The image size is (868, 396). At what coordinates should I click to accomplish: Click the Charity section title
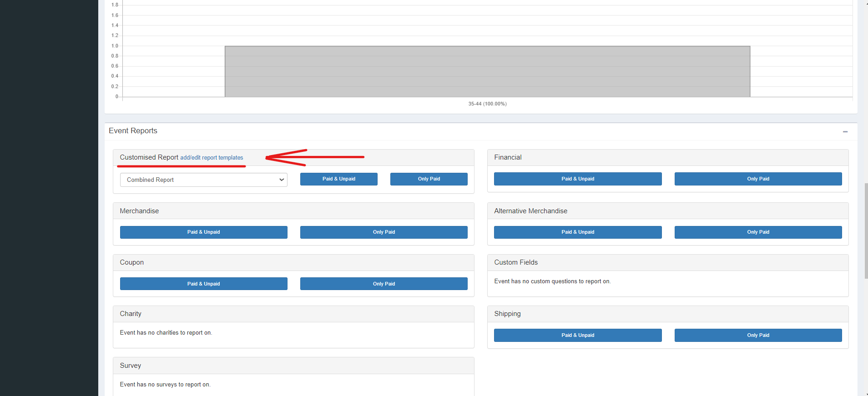(x=131, y=314)
